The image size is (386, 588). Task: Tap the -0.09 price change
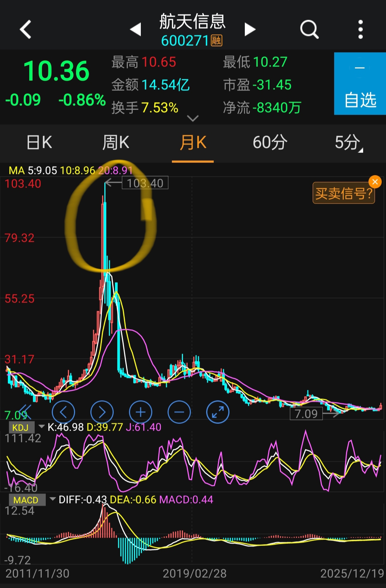click(23, 100)
